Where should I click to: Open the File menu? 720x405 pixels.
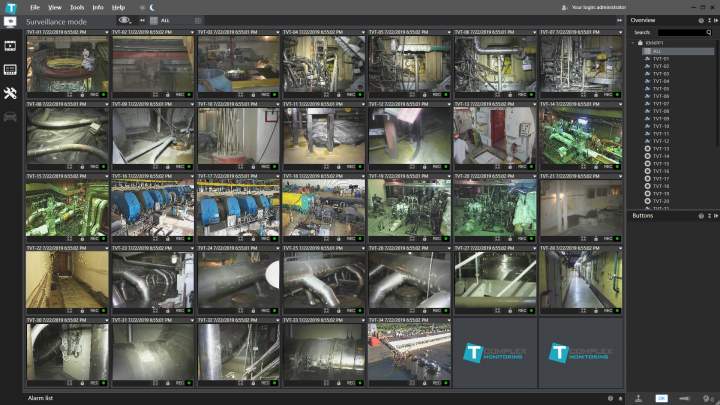pos(35,7)
